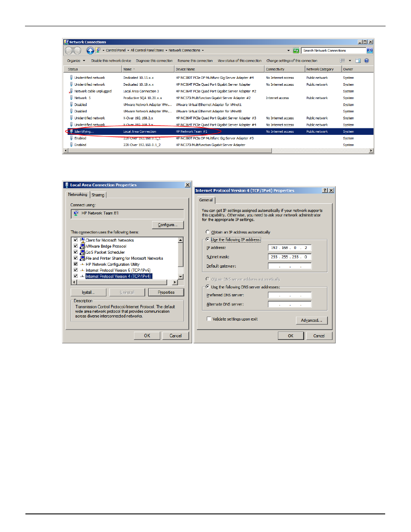Uncheck Client for Microsoft Networks
The height and width of the screenshot is (532, 411).
tap(75, 240)
